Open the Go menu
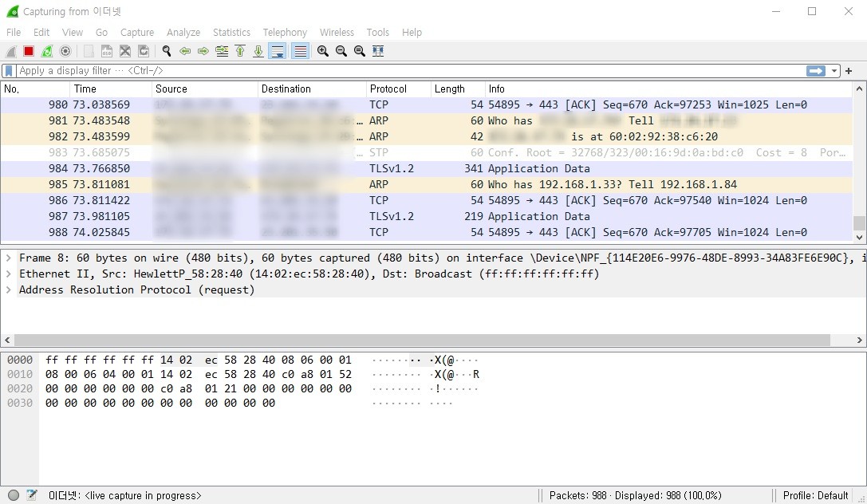 [x=101, y=33]
